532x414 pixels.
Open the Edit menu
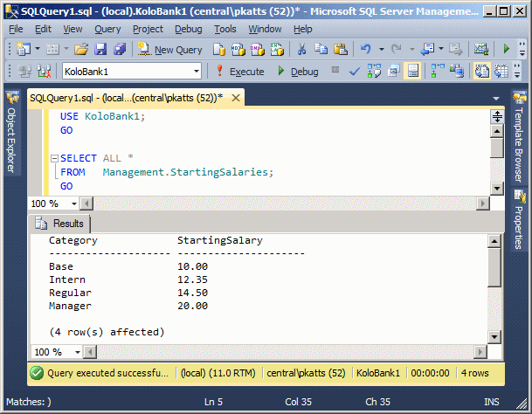click(x=43, y=29)
